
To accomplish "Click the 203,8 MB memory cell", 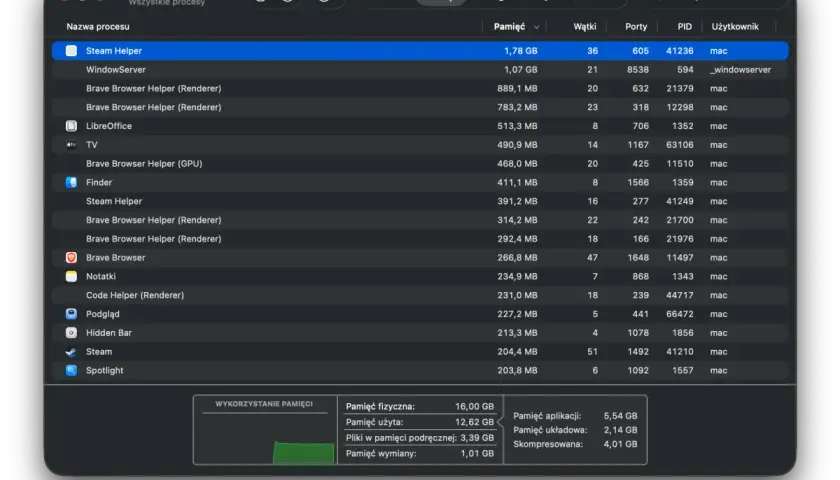I will pos(517,370).
